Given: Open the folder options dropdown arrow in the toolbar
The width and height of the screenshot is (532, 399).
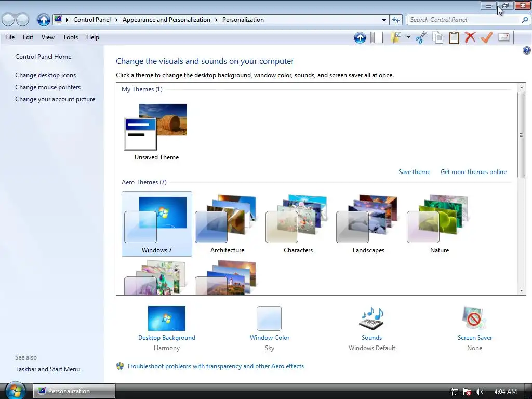Looking at the screenshot, I should pos(408,37).
